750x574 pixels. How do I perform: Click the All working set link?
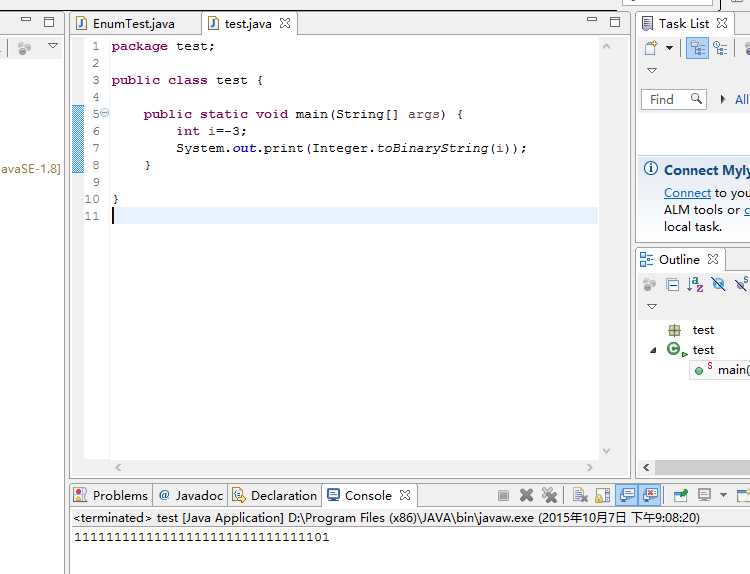[741, 99]
